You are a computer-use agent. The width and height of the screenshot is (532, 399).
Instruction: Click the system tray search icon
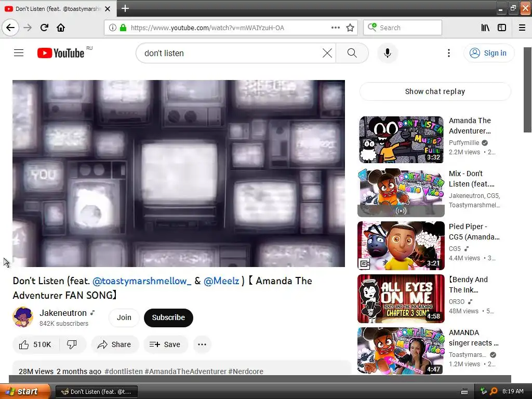click(x=494, y=391)
